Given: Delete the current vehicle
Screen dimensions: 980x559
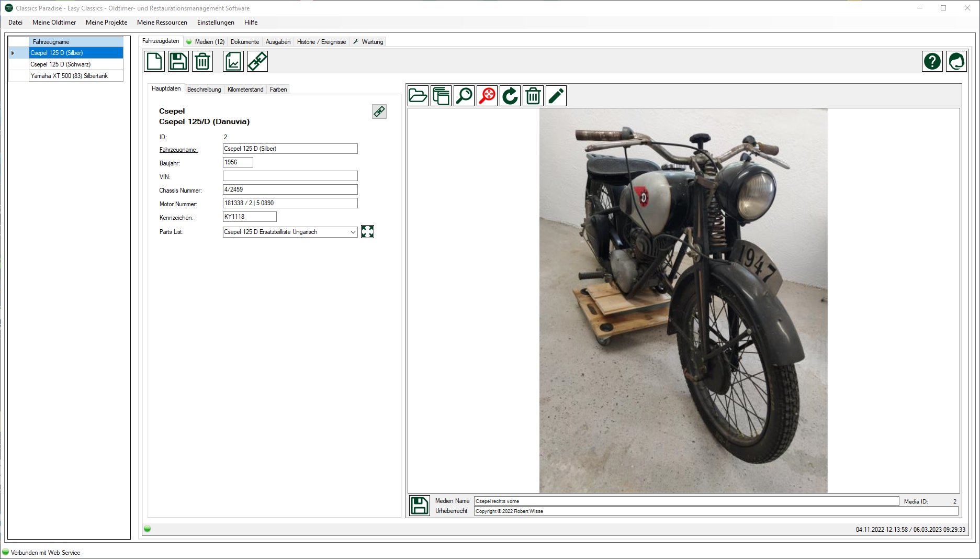Looking at the screenshot, I should point(202,62).
